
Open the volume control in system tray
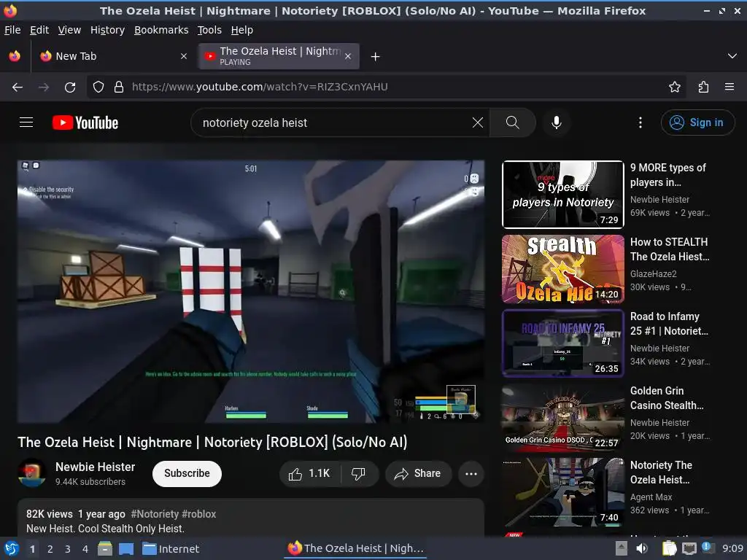point(642,548)
